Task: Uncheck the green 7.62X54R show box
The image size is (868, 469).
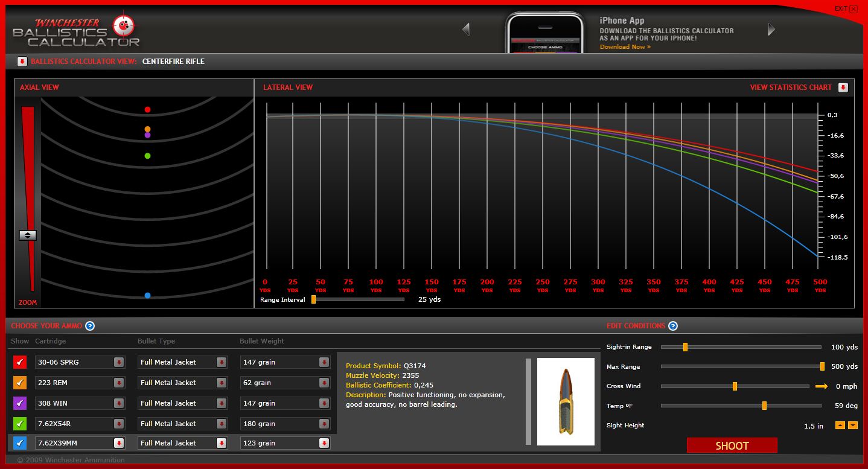Action: tap(20, 424)
